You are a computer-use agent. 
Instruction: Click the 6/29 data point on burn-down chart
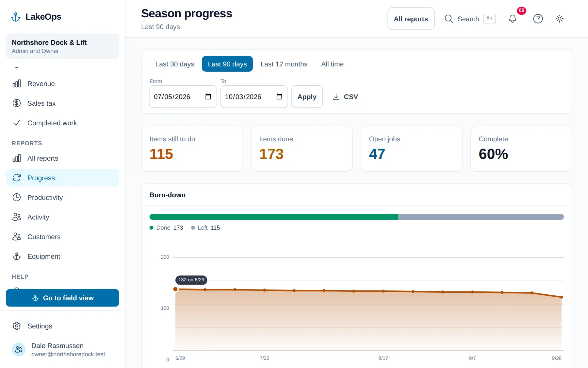click(x=175, y=289)
